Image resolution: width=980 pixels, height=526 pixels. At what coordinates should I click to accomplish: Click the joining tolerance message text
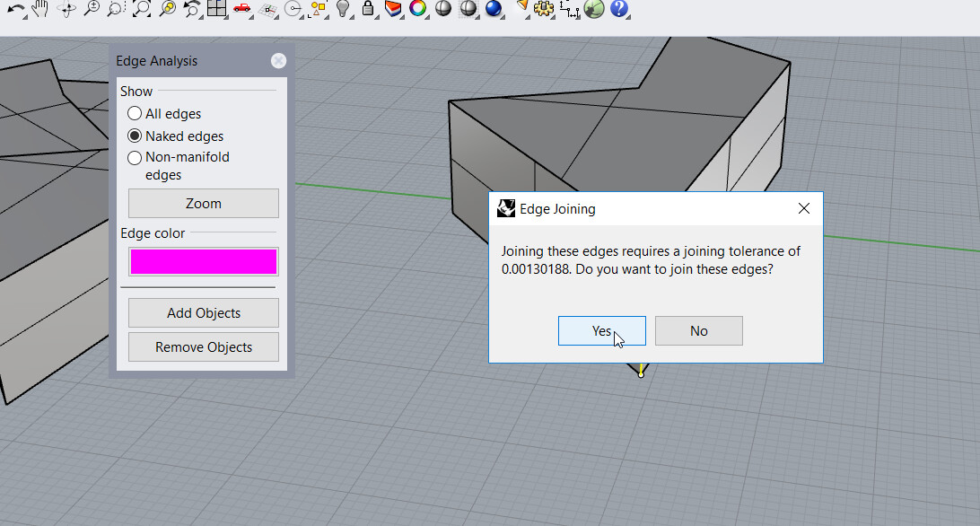coord(651,260)
